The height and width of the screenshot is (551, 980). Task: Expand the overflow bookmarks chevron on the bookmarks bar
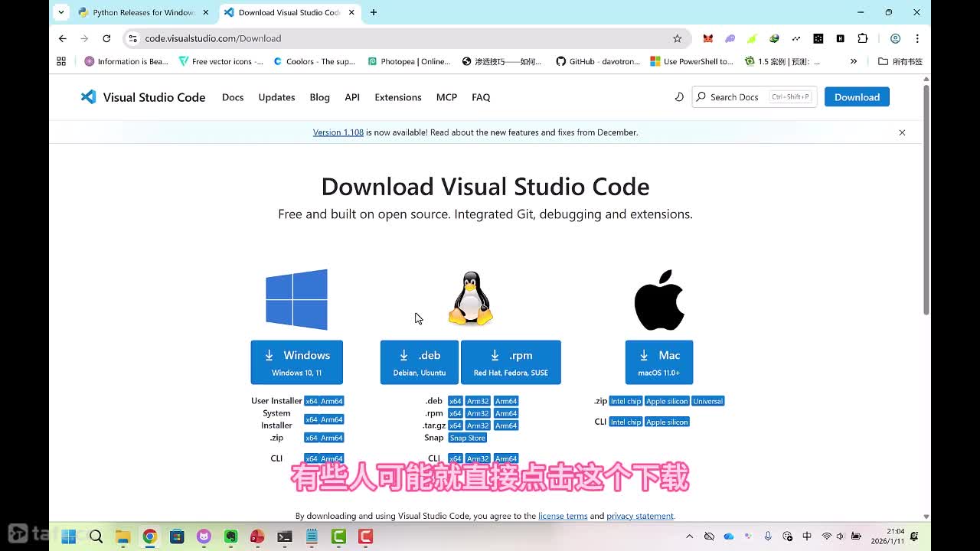pyautogui.click(x=852, y=61)
